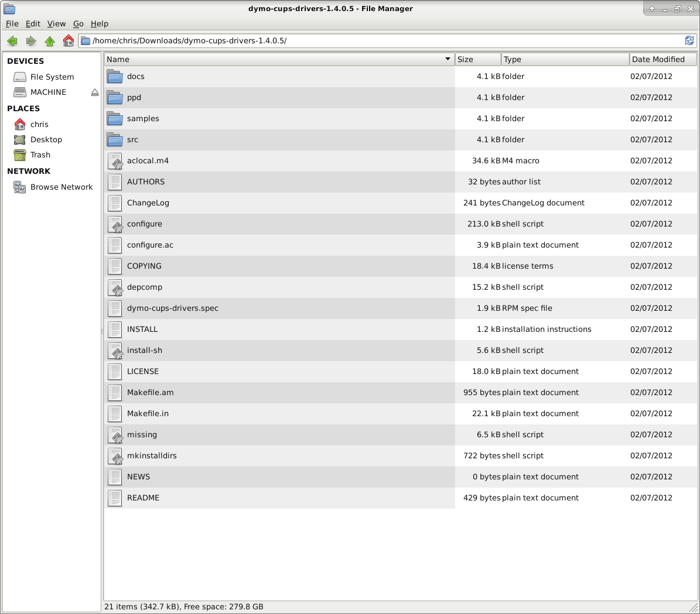The image size is (700, 614).
Task: Eject the MACHINE device
Action: (95, 92)
